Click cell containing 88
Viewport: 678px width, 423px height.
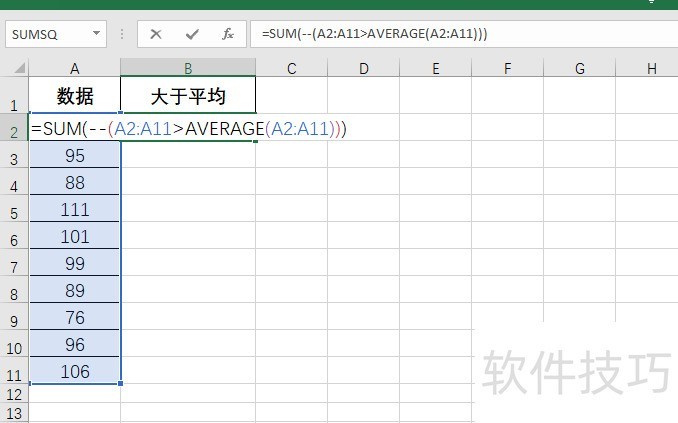click(74, 182)
